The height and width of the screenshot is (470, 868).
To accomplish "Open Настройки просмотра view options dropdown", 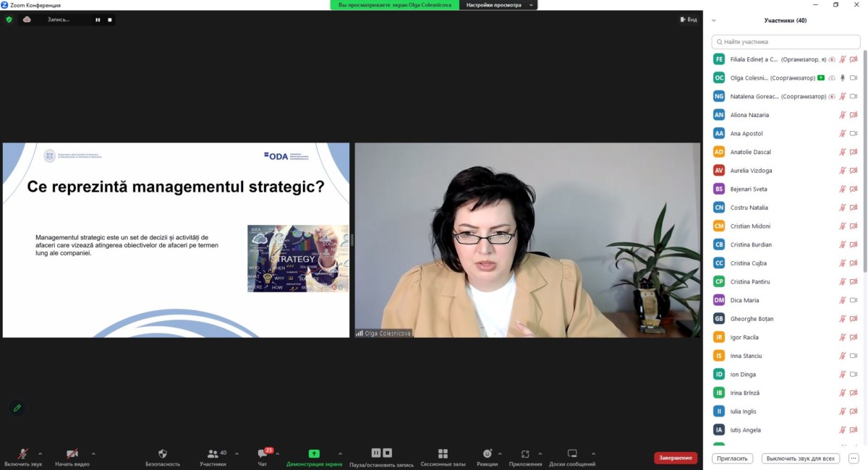I will coord(498,5).
